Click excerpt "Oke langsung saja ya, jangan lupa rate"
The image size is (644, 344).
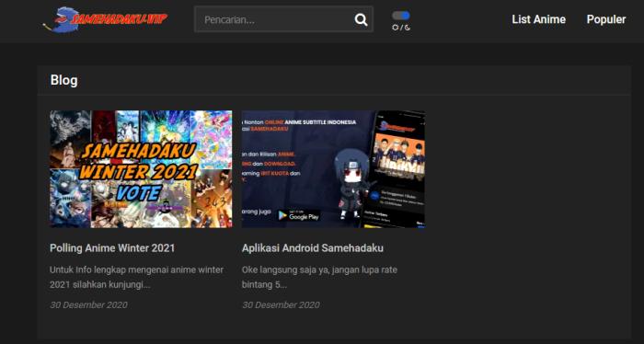point(319,269)
